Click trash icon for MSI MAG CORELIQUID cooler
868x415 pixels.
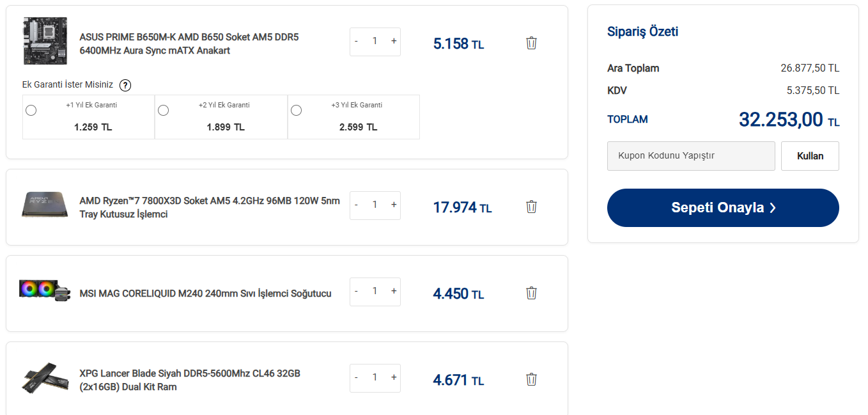pyautogui.click(x=531, y=293)
